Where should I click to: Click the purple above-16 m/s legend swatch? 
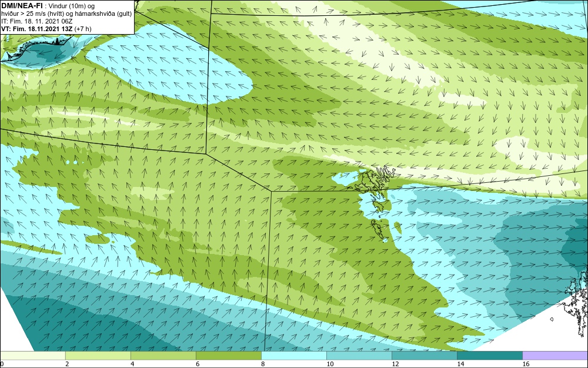tap(555, 356)
